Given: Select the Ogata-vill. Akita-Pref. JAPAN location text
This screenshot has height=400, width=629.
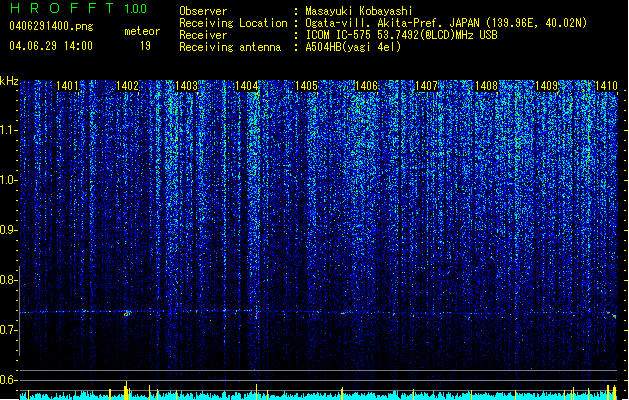Looking at the screenshot, I should (x=446, y=23).
